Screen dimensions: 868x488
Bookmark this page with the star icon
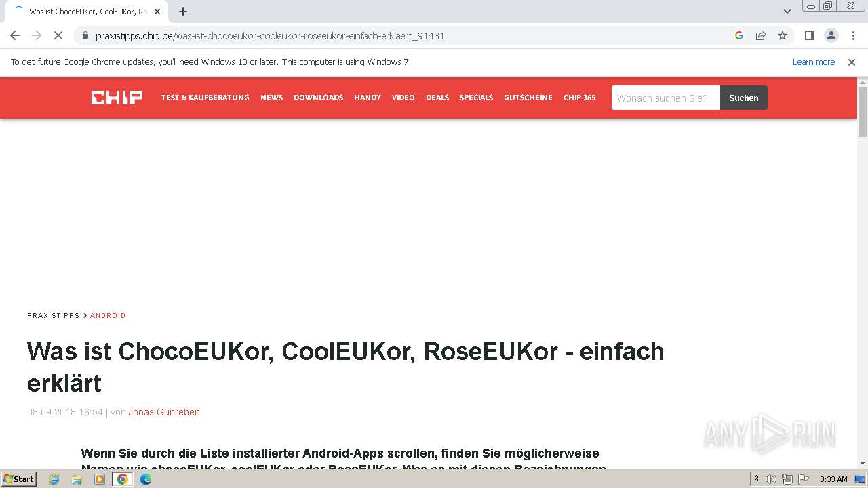(x=783, y=35)
